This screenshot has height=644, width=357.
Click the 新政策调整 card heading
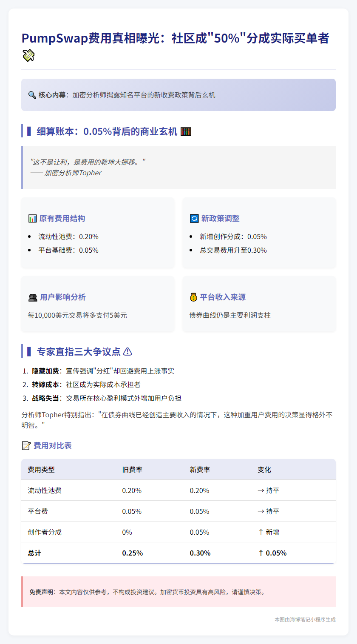click(x=221, y=219)
